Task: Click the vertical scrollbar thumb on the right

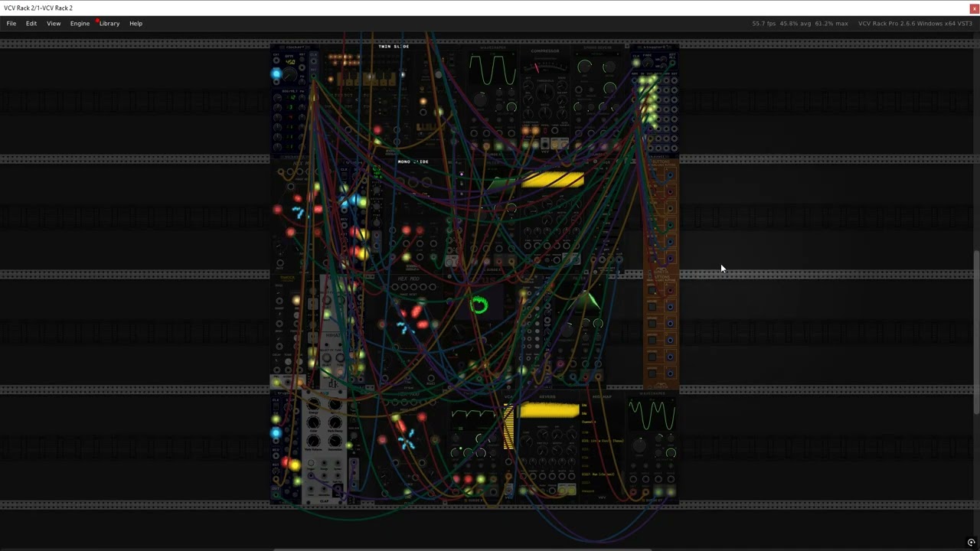Action: pos(975,332)
